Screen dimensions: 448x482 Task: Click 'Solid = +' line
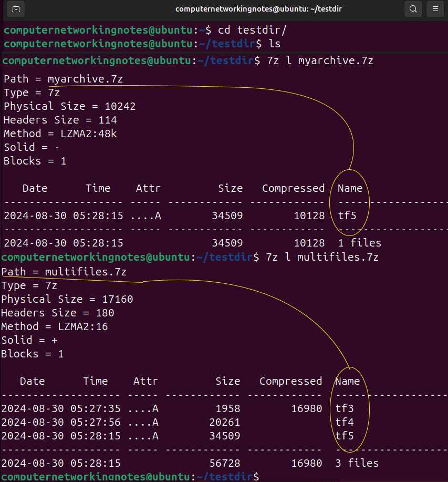point(29,340)
